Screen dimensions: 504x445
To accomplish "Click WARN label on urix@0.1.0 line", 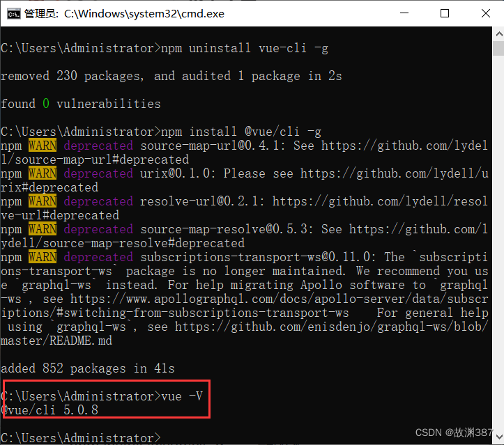I will pyautogui.click(x=43, y=173).
